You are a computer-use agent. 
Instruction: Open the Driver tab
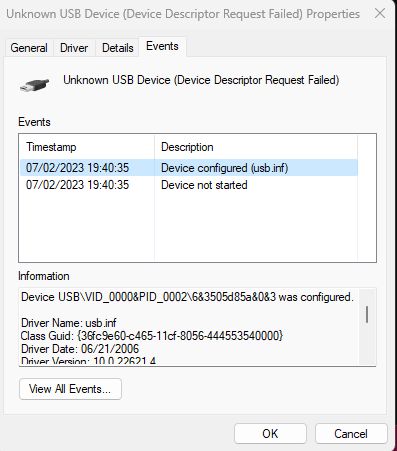tap(74, 48)
